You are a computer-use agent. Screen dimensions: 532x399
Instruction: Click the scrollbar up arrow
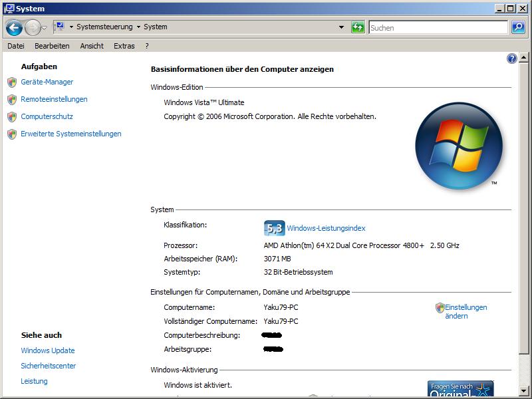click(523, 58)
